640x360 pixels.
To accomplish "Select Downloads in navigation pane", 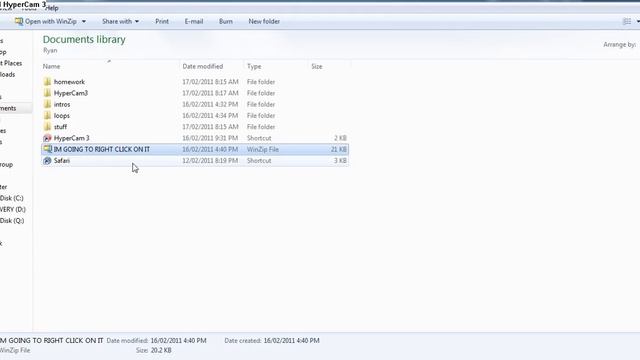I will point(7,74).
